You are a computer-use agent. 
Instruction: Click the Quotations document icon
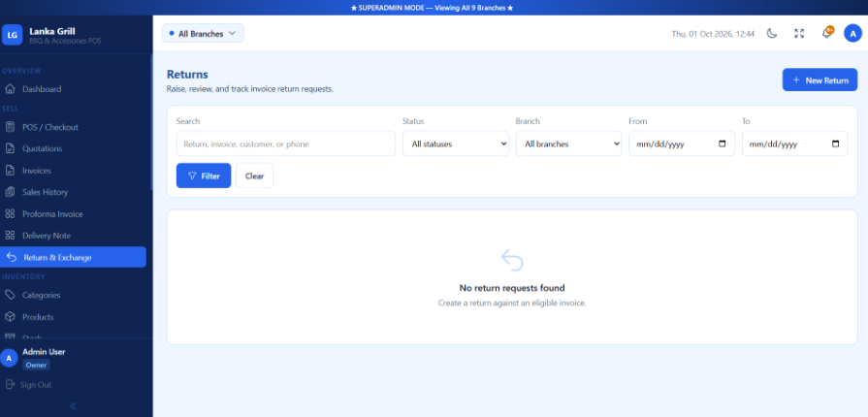click(x=10, y=149)
